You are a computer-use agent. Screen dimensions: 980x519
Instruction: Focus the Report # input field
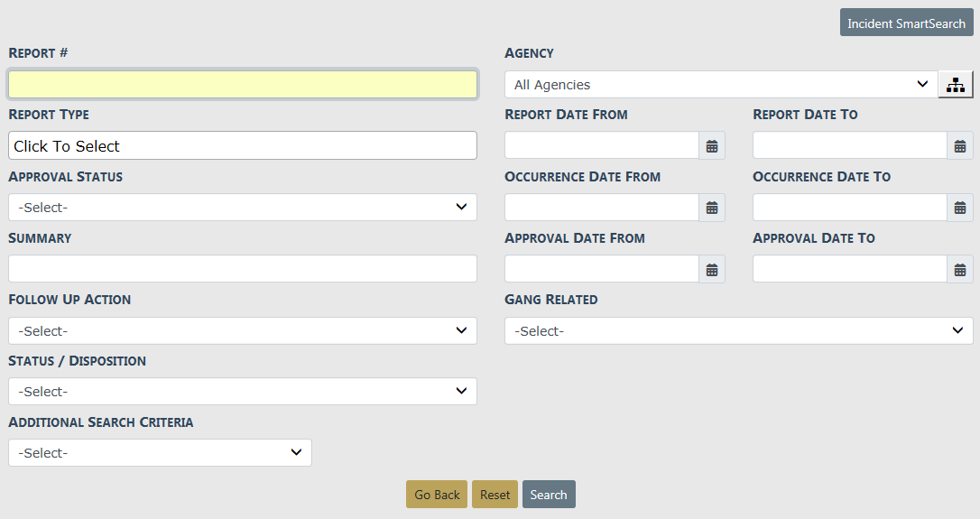242,85
